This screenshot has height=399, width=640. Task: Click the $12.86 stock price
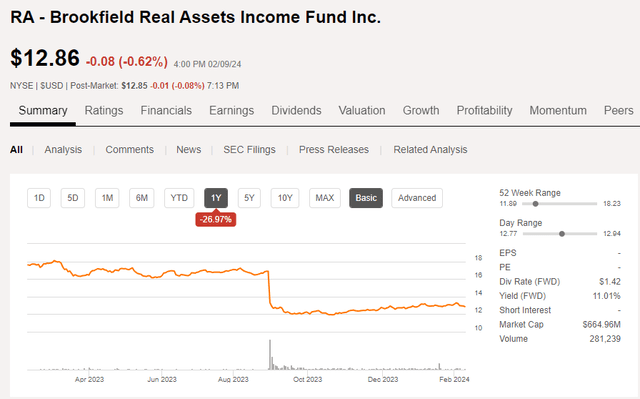[45, 58]
